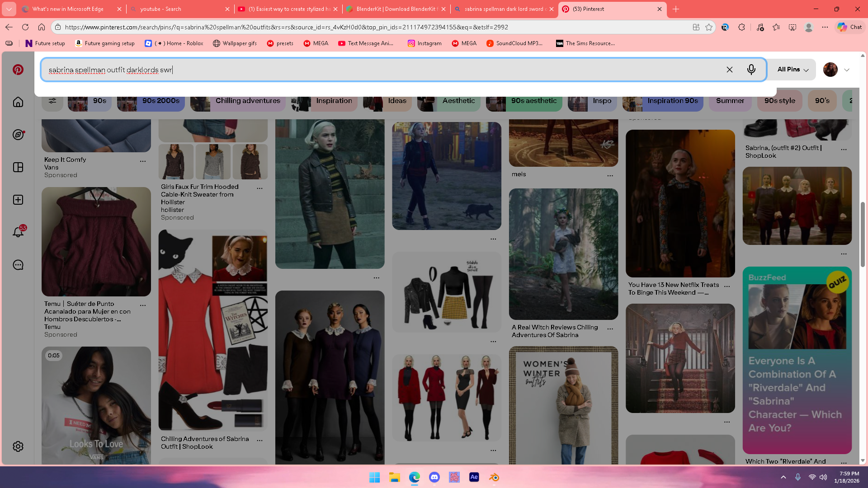Expand the account chevron next to the avatar

click(847, 70)
